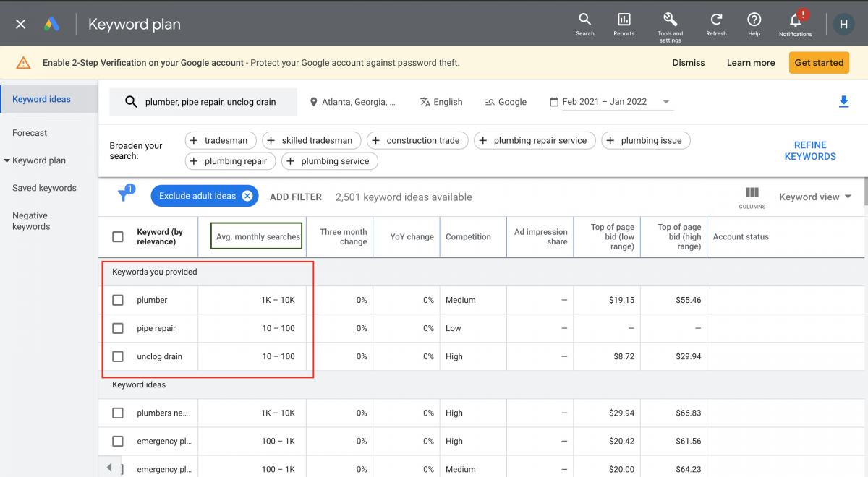
Task: Open the Reports icon
Action: point(624,23)
